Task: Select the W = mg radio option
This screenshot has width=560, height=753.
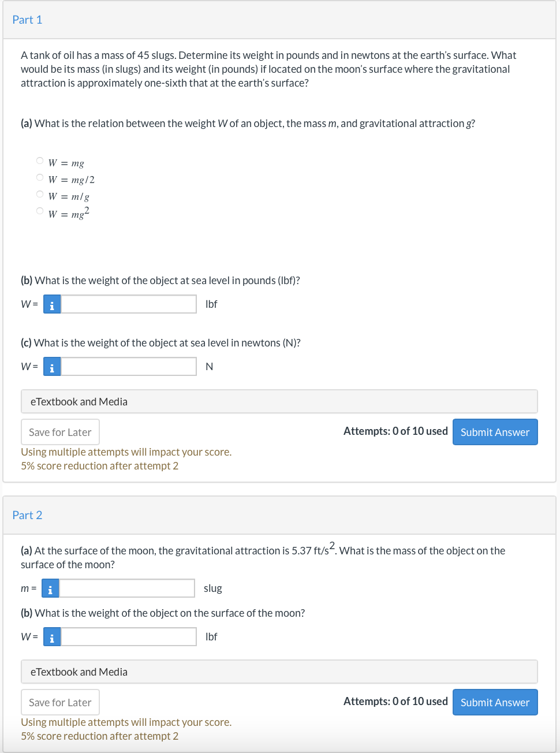Action: pyautogui.click(x=40, y=161)
